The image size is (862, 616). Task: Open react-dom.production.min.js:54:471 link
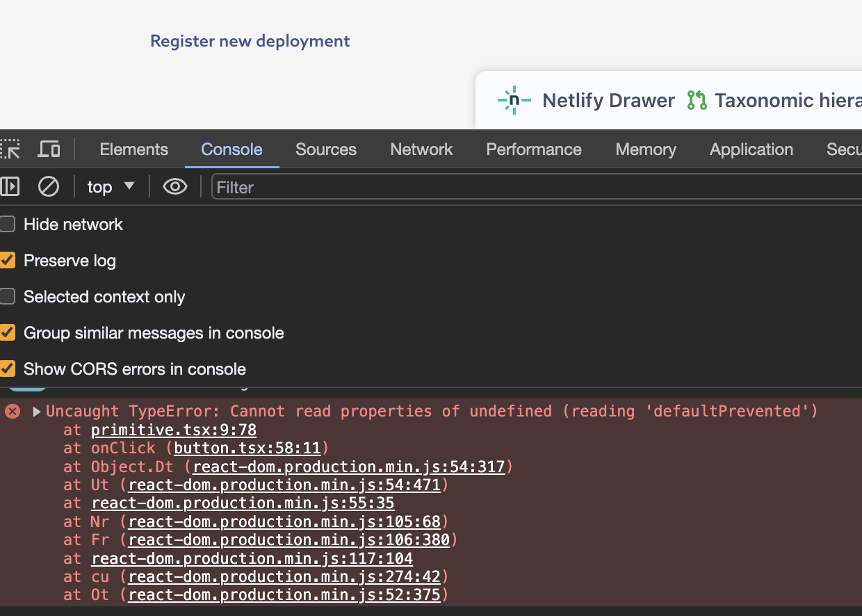(x=284, y=485)
